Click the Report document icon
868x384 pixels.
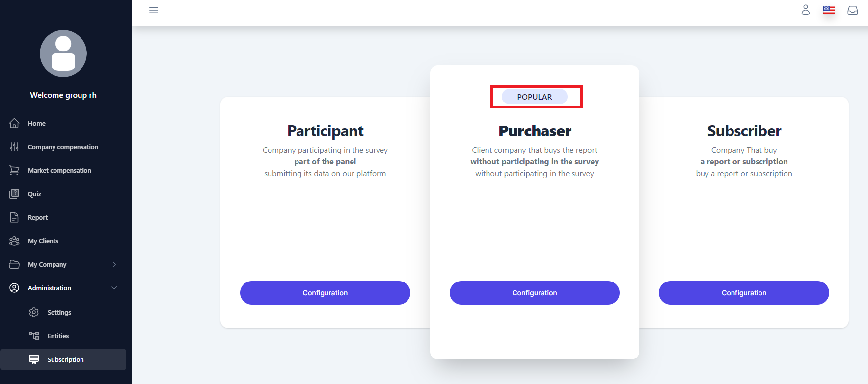click(14, 217)
